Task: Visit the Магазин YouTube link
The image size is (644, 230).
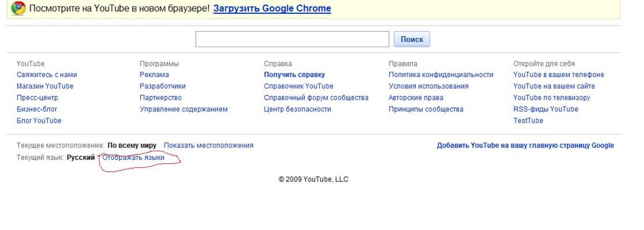Action: click(45, 86)
